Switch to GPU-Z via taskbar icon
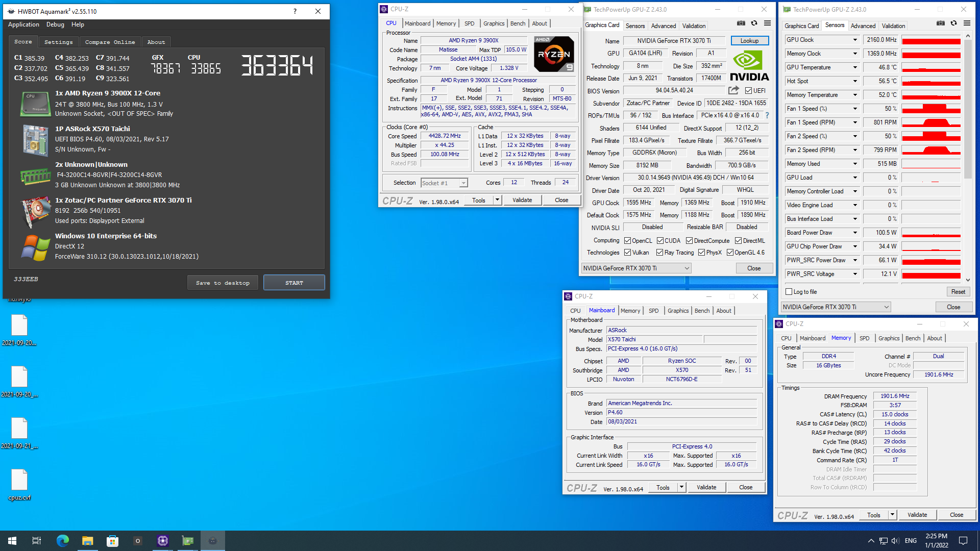This screenshot has height=551, width=980. (187, 541)
